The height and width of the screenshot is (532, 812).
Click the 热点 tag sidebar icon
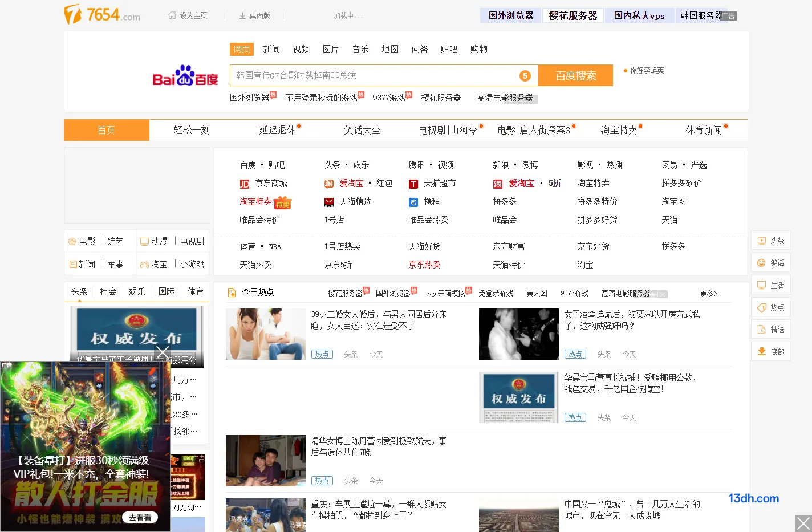(761, 307)
